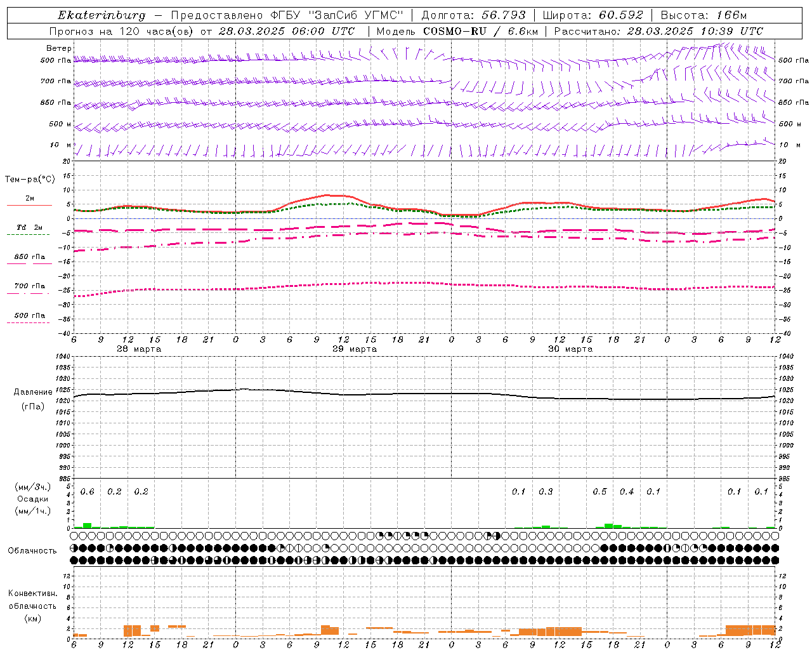Click the '(мм/1ч.)' precipitation unit label

click(33, 511)
